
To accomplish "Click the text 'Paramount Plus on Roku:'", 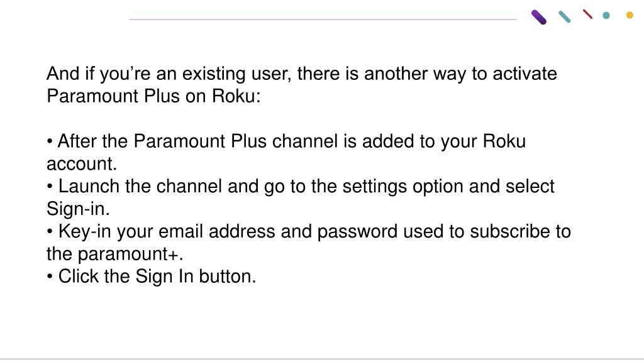I will (153, 96).
